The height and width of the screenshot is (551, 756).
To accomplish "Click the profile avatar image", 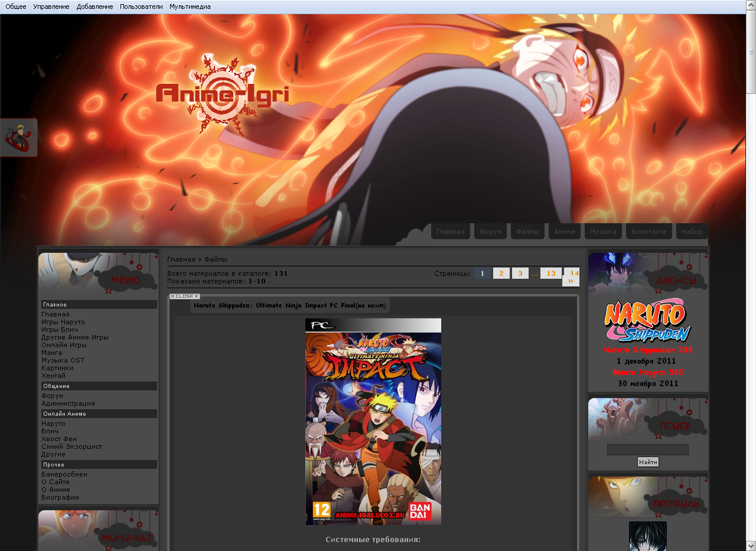I will click(x=648, y=536).
